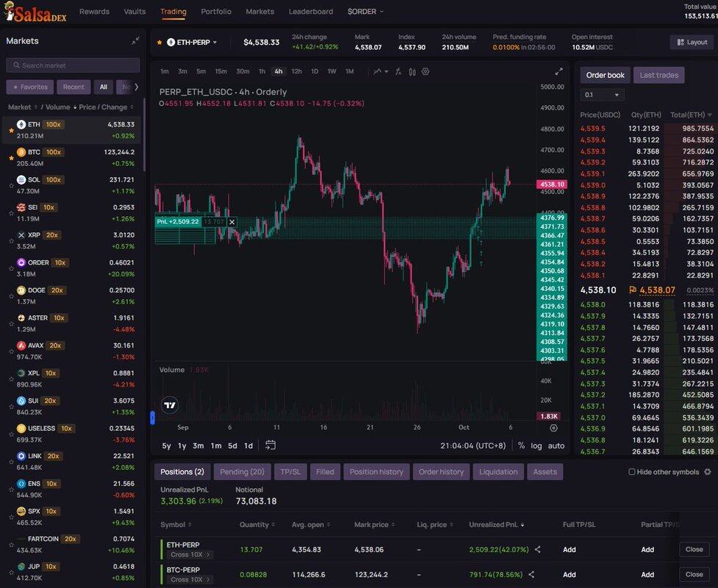Collapse the Markets panel

click(135, 41)
